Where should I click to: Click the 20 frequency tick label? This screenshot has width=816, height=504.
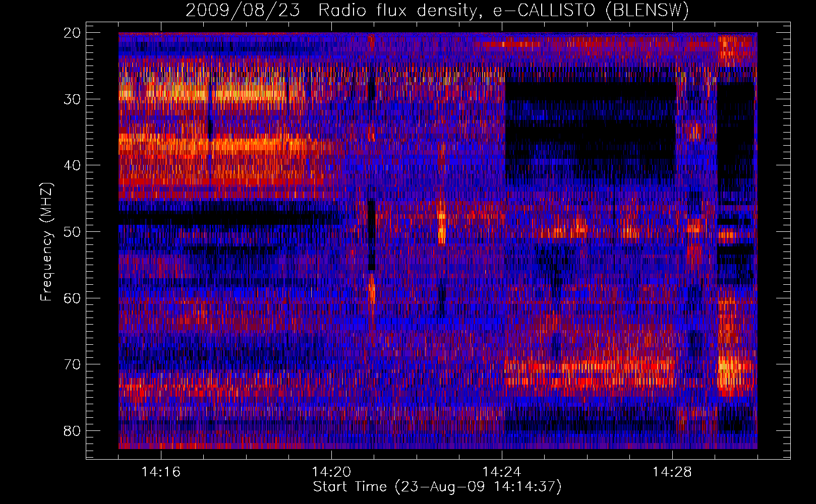(73, 33)
